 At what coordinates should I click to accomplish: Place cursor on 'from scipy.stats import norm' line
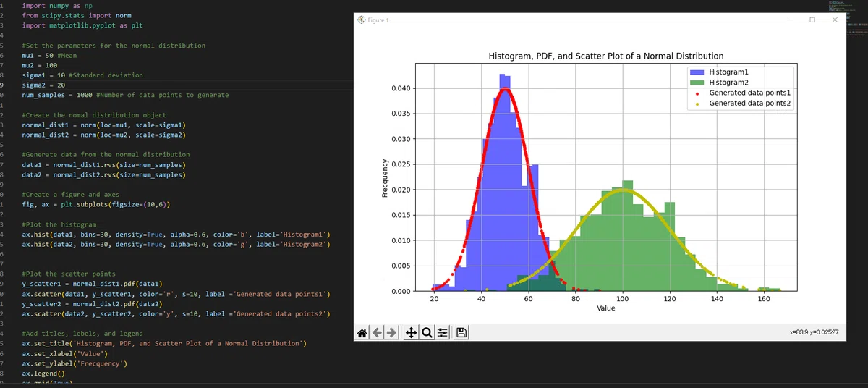77,15
